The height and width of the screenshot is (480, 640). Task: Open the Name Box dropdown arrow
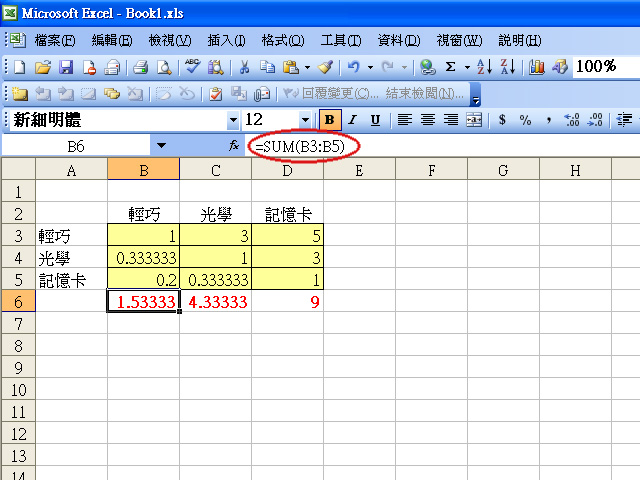point(162,145)
